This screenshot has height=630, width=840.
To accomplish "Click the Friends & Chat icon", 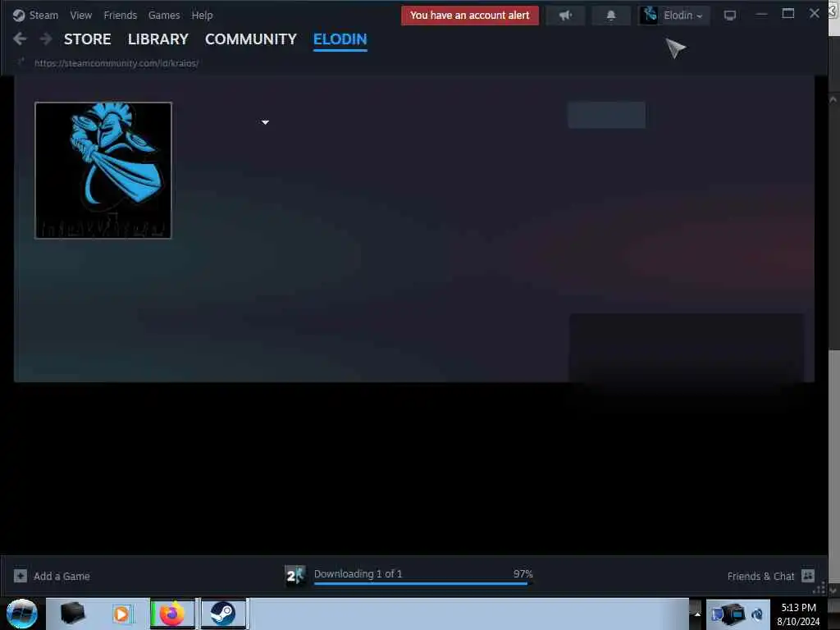I will pos(808,576).
